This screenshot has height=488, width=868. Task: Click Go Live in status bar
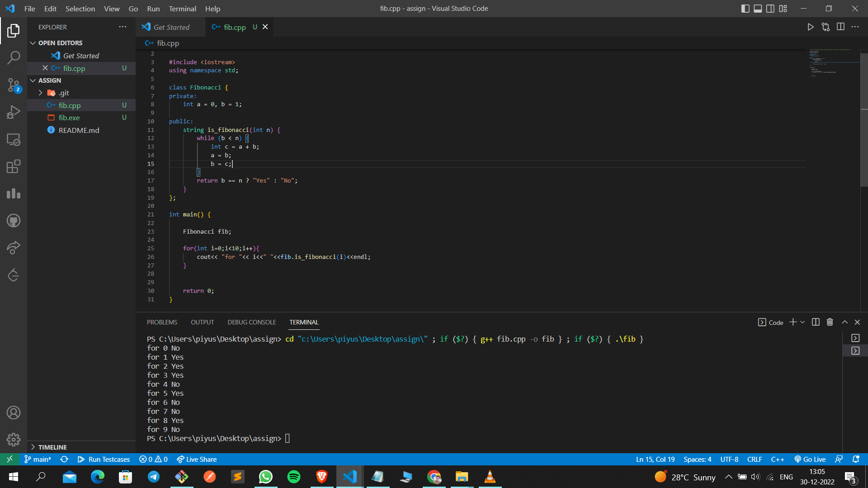(x=810, y=459)
